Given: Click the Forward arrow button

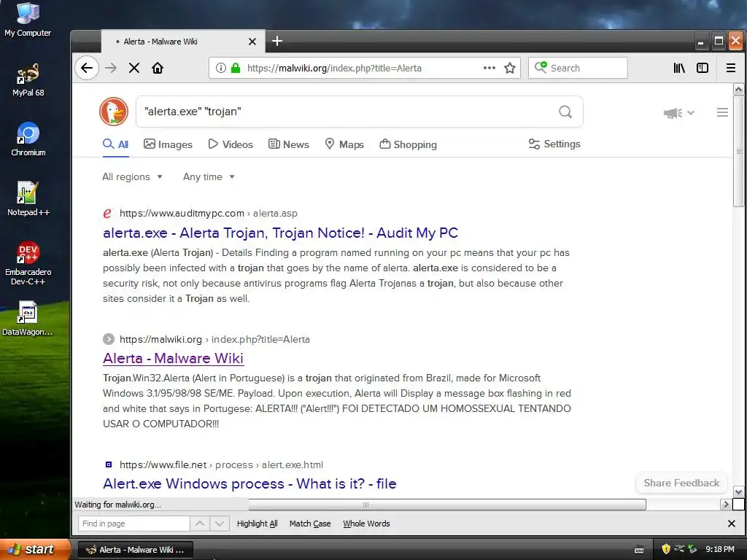Looking at the screenshot, I should [111, 68].
